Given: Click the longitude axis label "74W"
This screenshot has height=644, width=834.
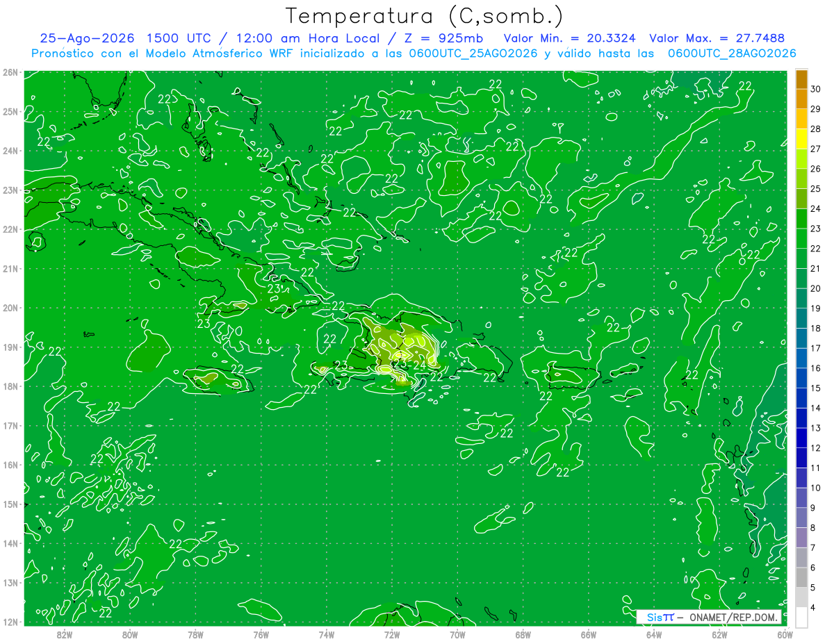Looking at the screenshot, I should pos(326,634).
